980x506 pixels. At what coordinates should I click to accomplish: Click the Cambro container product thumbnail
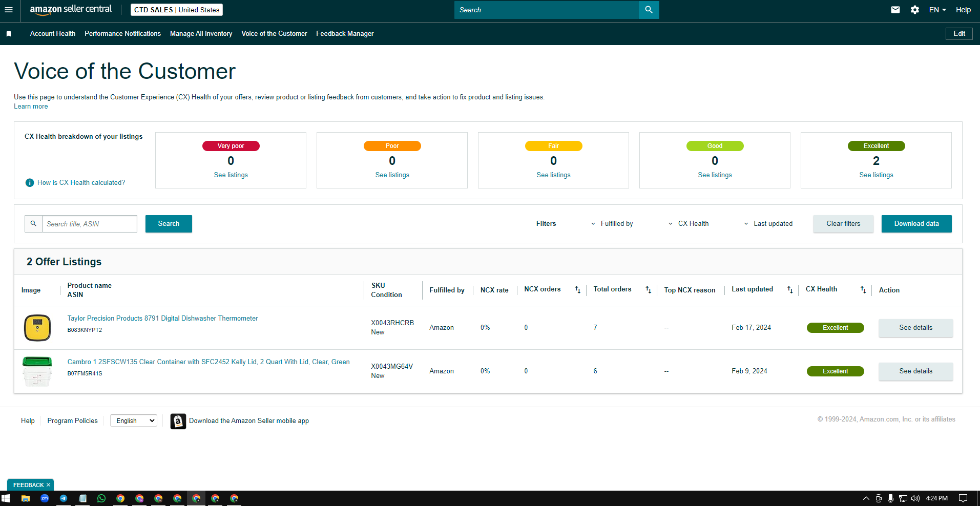(37, 371)
